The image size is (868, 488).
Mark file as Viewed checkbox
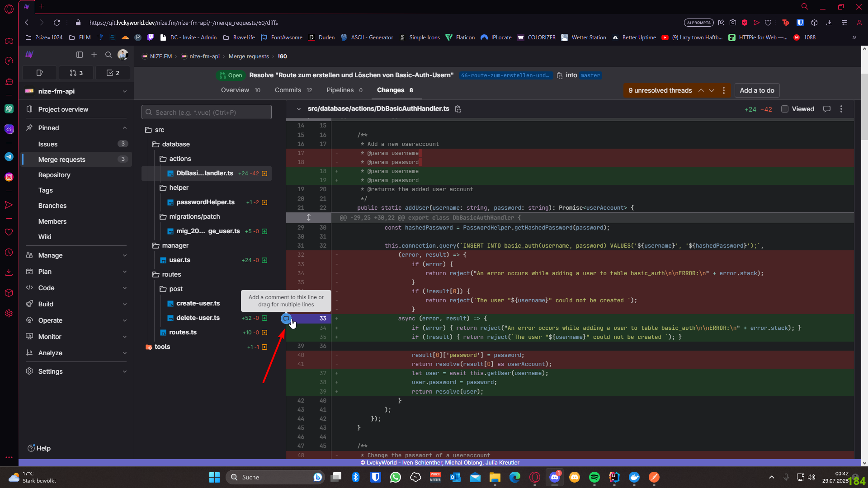tap(785, 109)
